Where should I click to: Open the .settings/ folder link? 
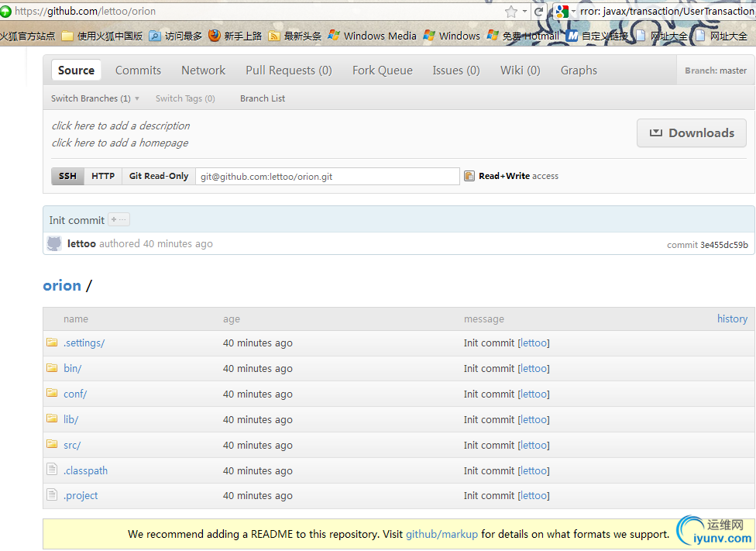click(84, 343)
